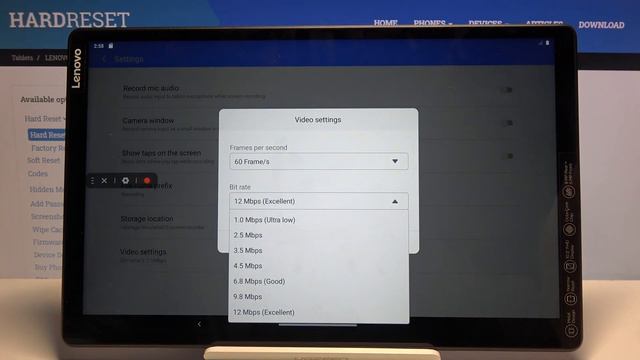Viewport: 640px width, 360px height.
Task: Open Storage location setting
Action: (163, 222)
